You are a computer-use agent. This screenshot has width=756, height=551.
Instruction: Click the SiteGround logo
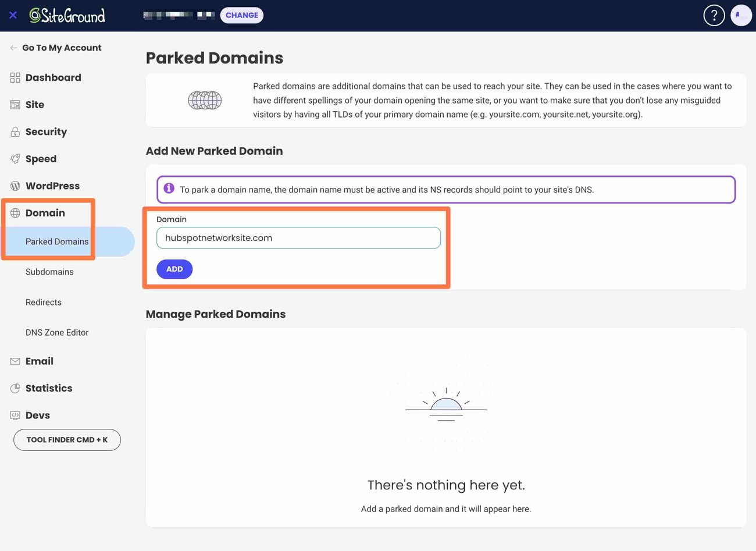[x=67, y=15]
